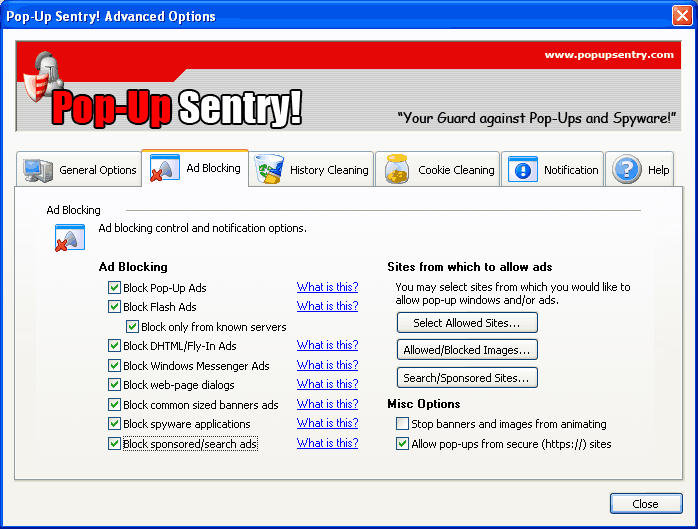This screenshot has width=698, height=529.
Task: Toggle Block Windows Messenger Ads checkbox
Action: [x=114, y=366]
